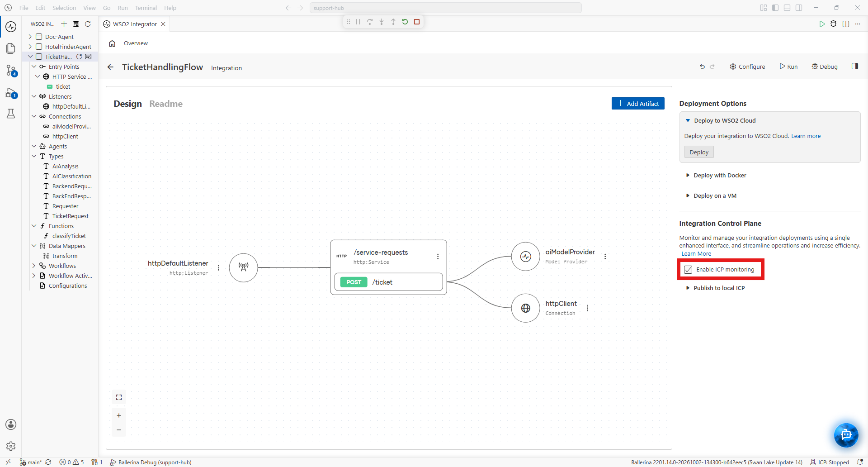The width and height of the screenshot is (868, 467).
Task: Switch to the Readme tab
Action: tap(166, 104)
